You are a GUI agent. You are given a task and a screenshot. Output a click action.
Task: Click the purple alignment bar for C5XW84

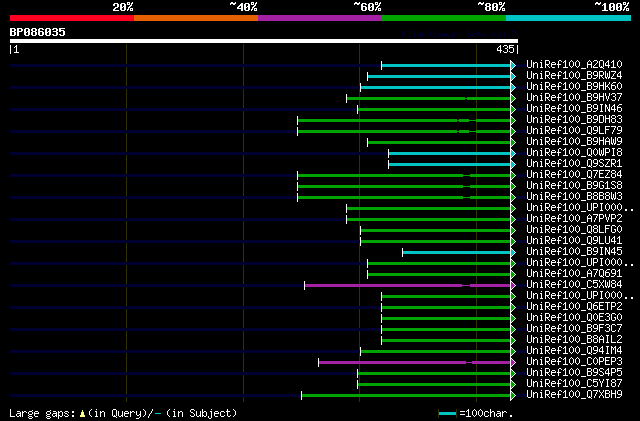click(x=407, y=286)
